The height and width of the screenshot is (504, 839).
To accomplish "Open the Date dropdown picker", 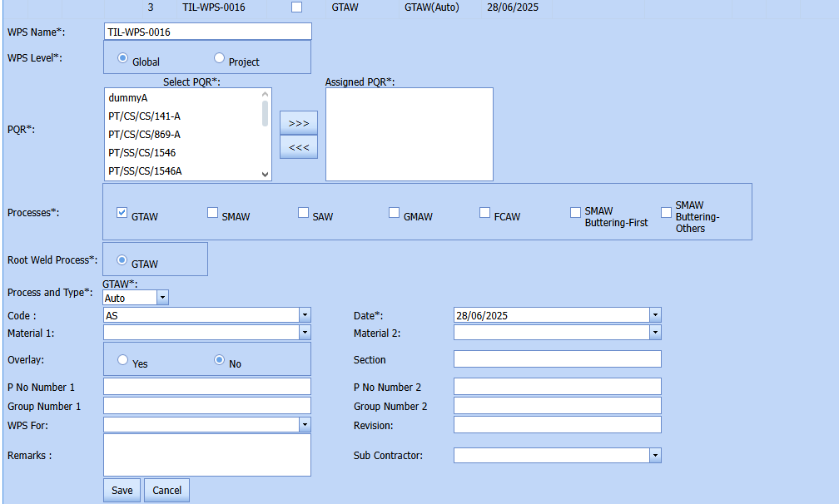I will click(x=655, y=315).
